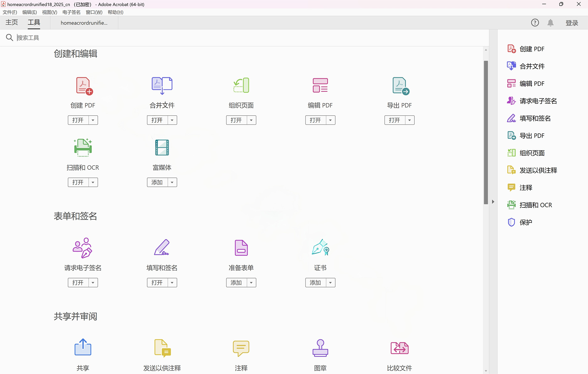Screen dimensions: 588x374
Task: Click the 发送以供注释 tool icon
Action: pos(162,348)
